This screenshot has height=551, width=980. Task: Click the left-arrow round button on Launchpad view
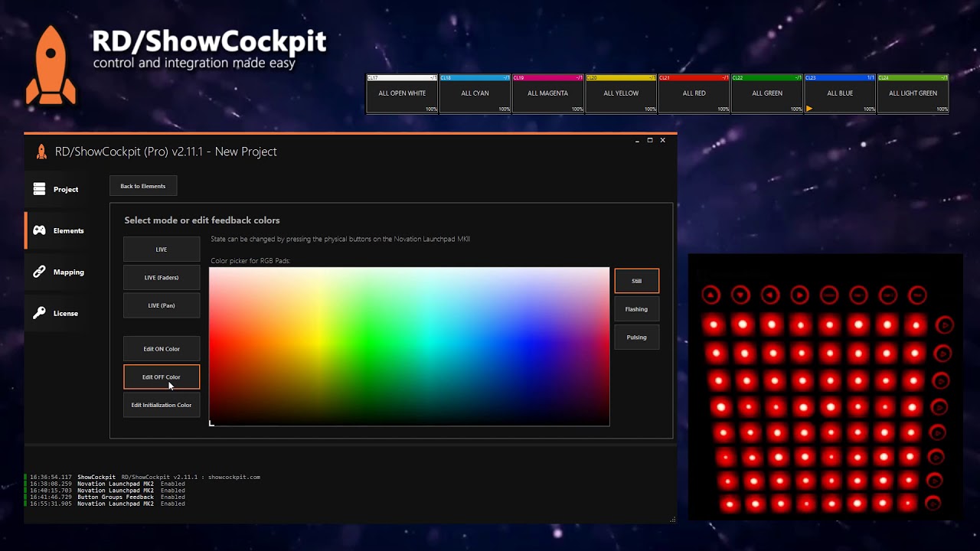click(770, 295)
